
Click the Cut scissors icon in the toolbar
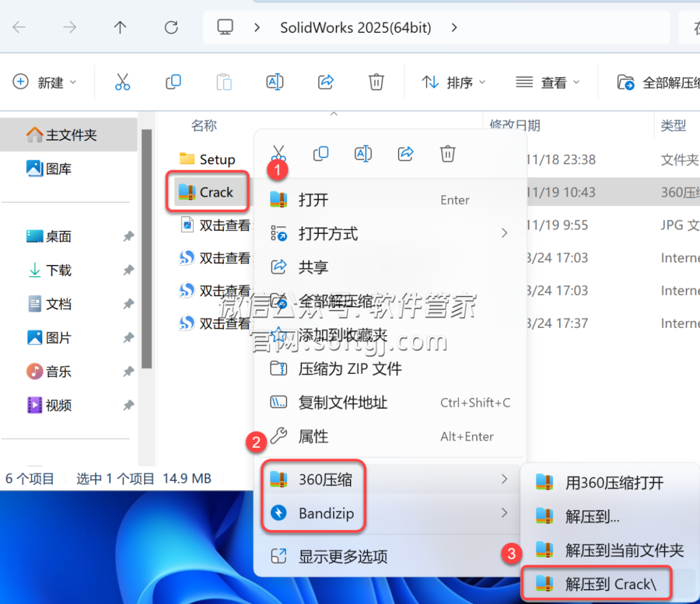tap(122, 82)
